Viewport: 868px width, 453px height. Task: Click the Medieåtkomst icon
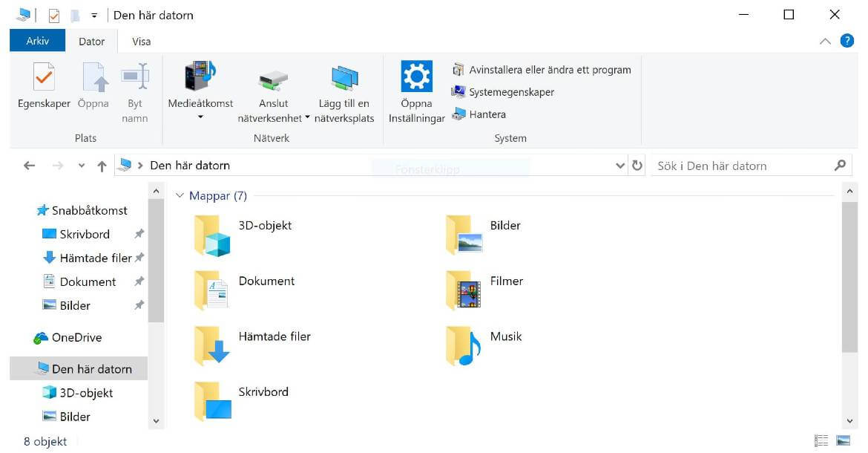click(200, 75)
